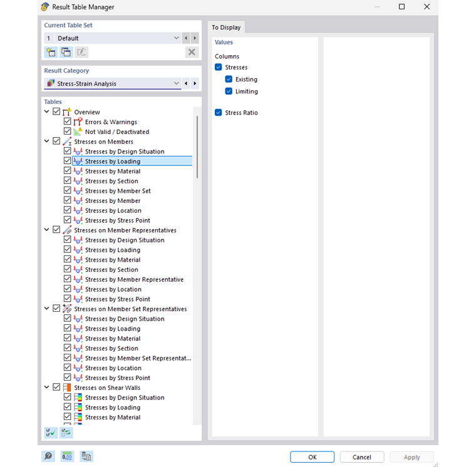Check all tables button

pyautogui.click(x=51, y=433)
